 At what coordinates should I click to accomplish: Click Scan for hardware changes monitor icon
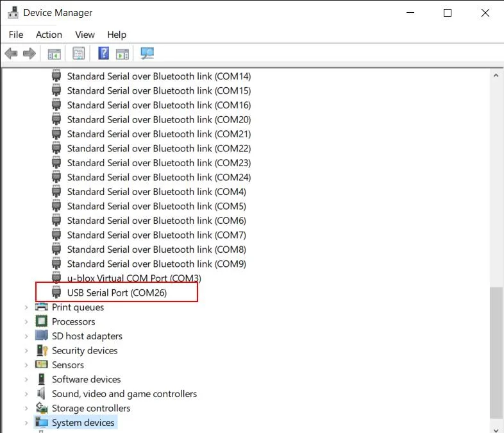(x=147, y=53)
